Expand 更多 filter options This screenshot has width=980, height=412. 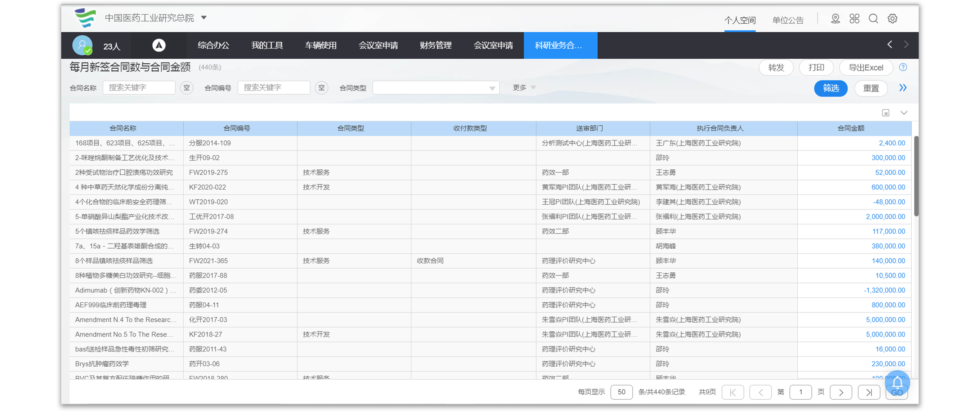[524, 88]
